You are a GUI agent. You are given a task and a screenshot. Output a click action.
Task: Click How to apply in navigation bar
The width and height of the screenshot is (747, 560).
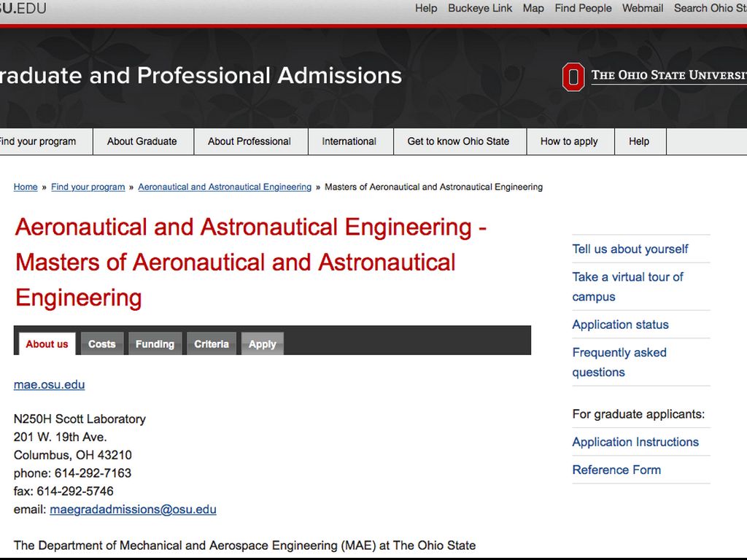tap(569, 141)
